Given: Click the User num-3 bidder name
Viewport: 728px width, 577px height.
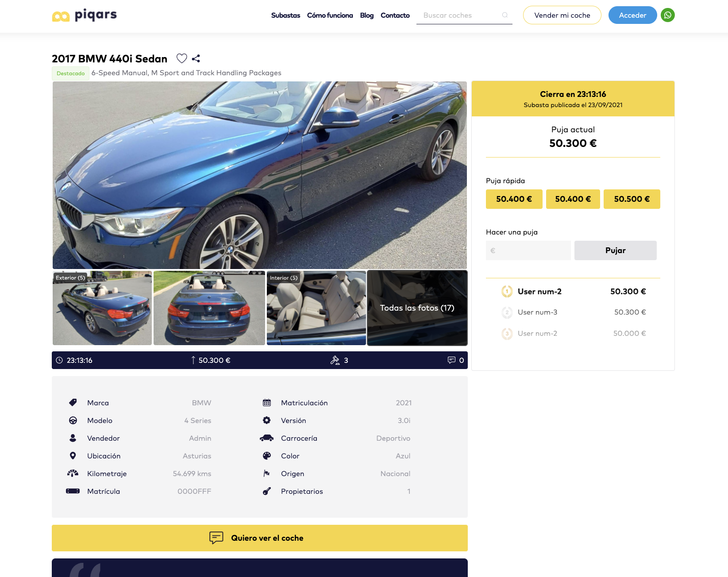Looking at the screenshot, I should point(537,312).
